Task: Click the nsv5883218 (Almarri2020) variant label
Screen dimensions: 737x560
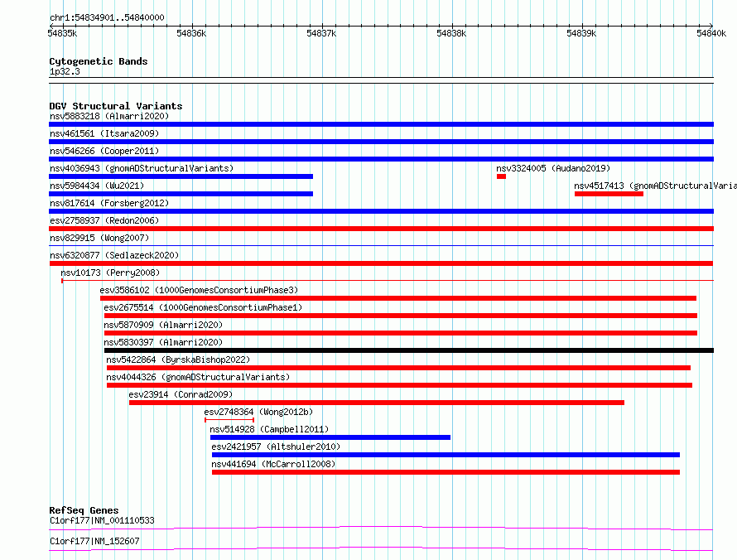Action: pyautogui.click(x=109, y=116)
